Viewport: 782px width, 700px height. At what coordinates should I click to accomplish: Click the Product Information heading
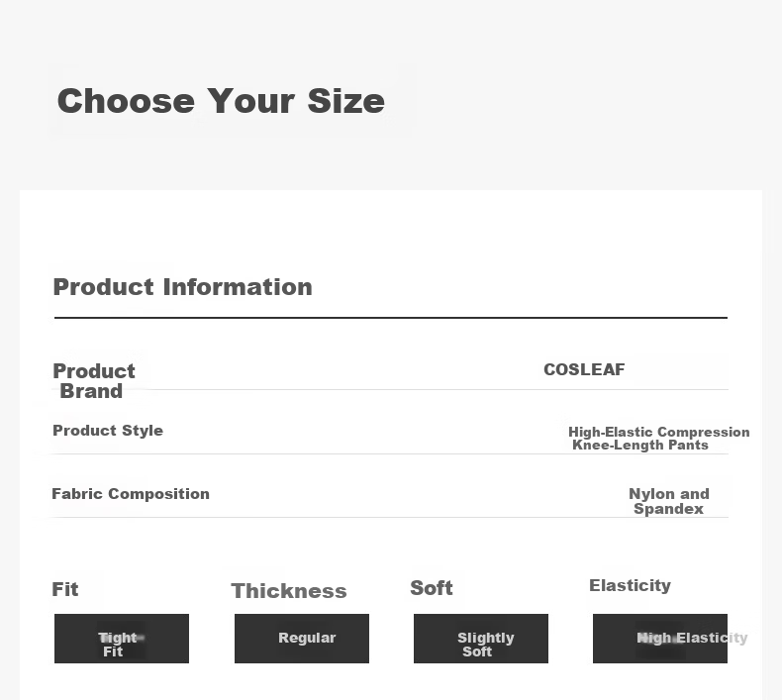pyautogui.click(x=182, y=287)
